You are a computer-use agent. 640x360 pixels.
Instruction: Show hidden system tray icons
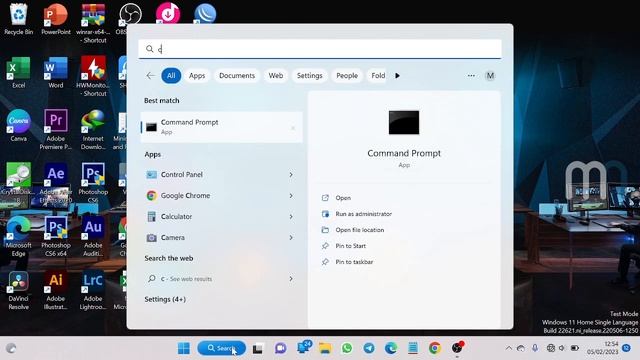509,348
